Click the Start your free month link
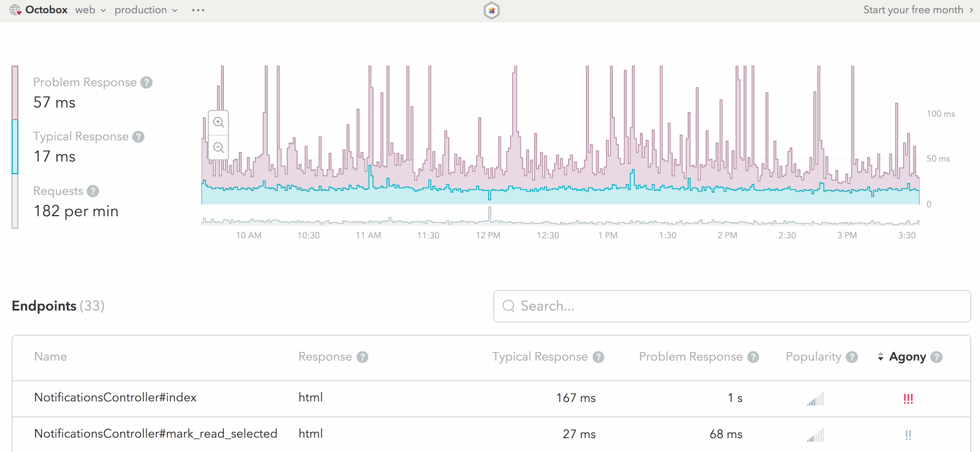 click(918, 10)
